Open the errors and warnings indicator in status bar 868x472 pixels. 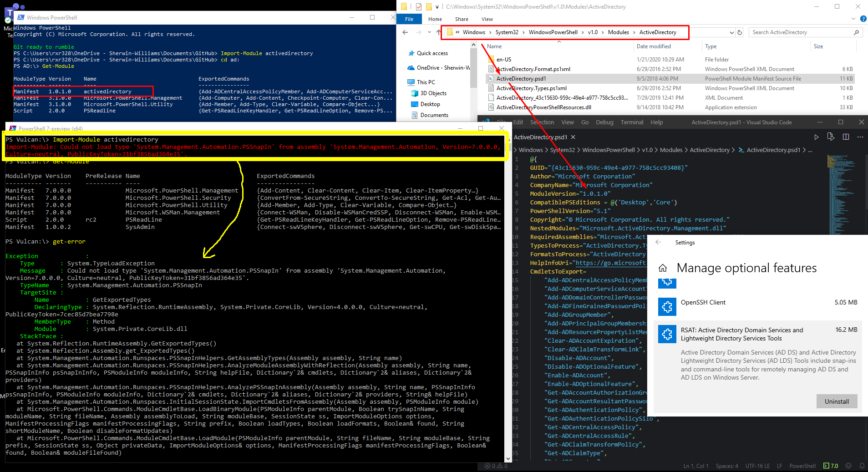[495, 466]
